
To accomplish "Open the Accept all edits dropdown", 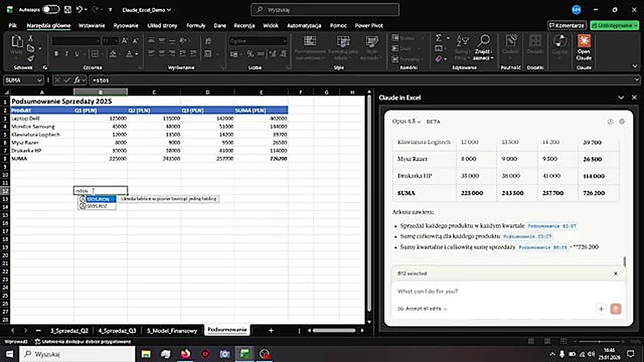I will 422,309.
